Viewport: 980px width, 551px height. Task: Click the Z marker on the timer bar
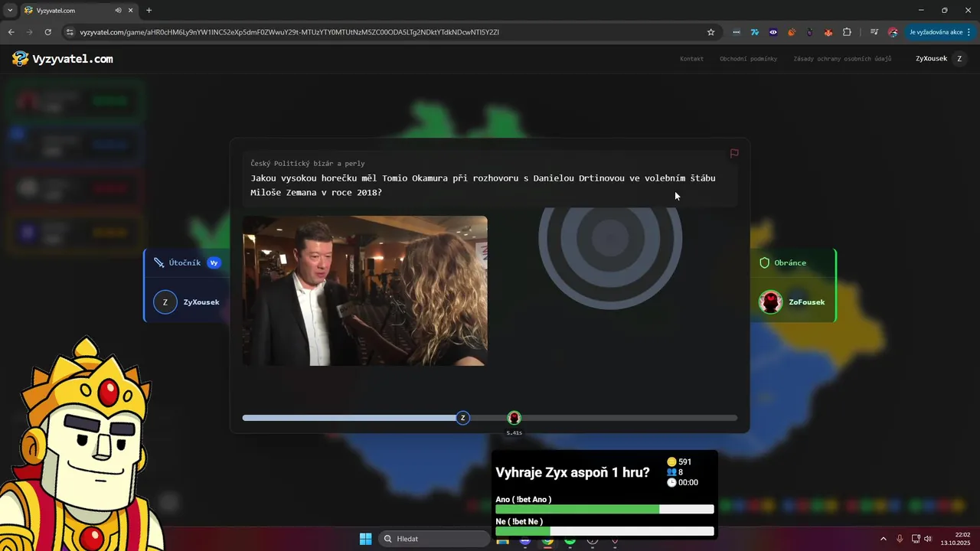click(x=462, y=418)
